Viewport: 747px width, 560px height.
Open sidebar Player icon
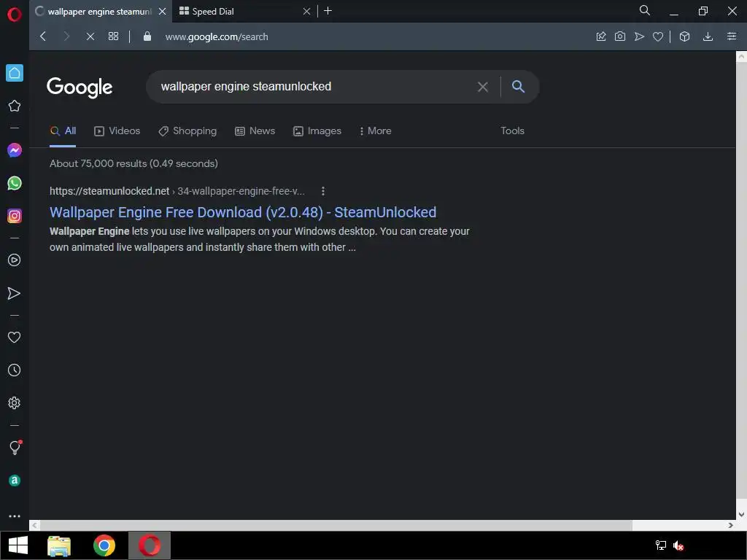tap(15, 260)
